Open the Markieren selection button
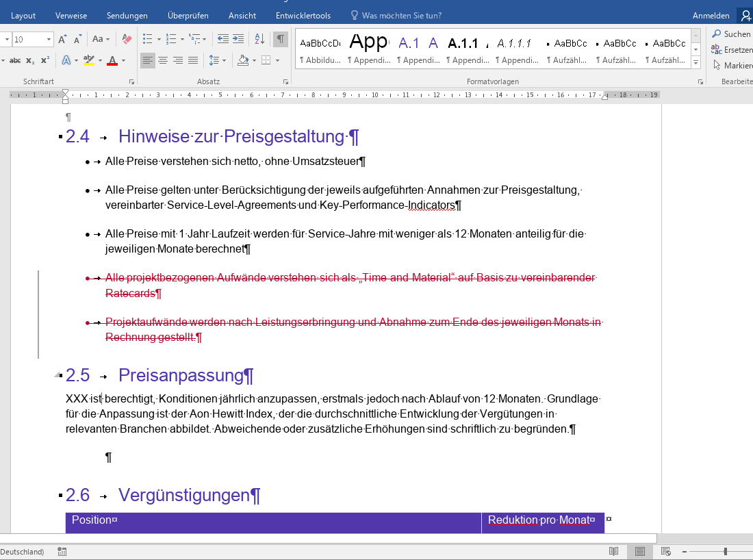 coord(732,65)
